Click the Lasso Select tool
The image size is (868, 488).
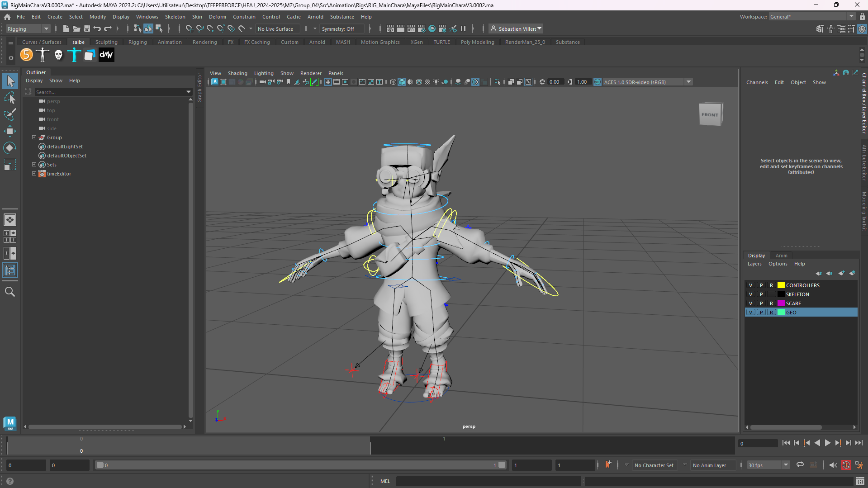(9, 98)
